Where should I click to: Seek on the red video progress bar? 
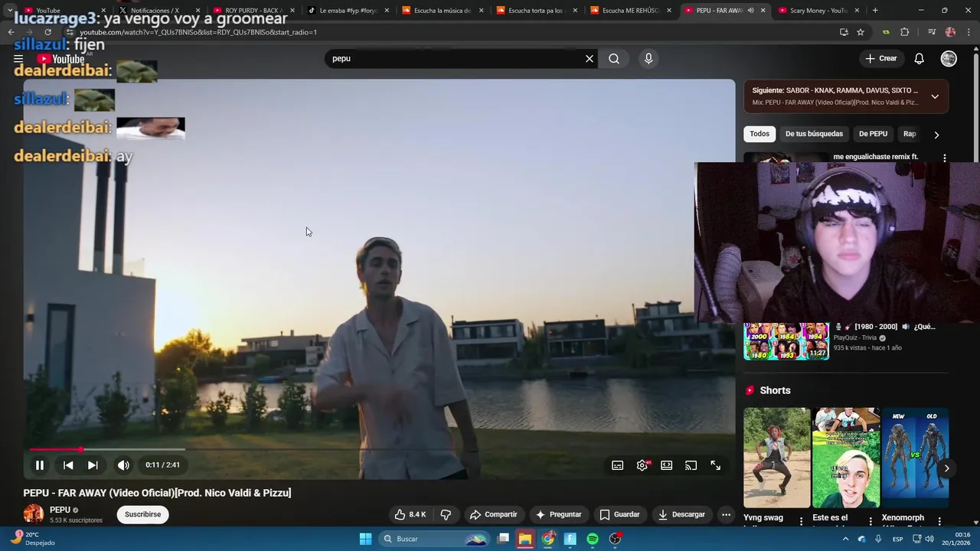[x=380, y=449]
